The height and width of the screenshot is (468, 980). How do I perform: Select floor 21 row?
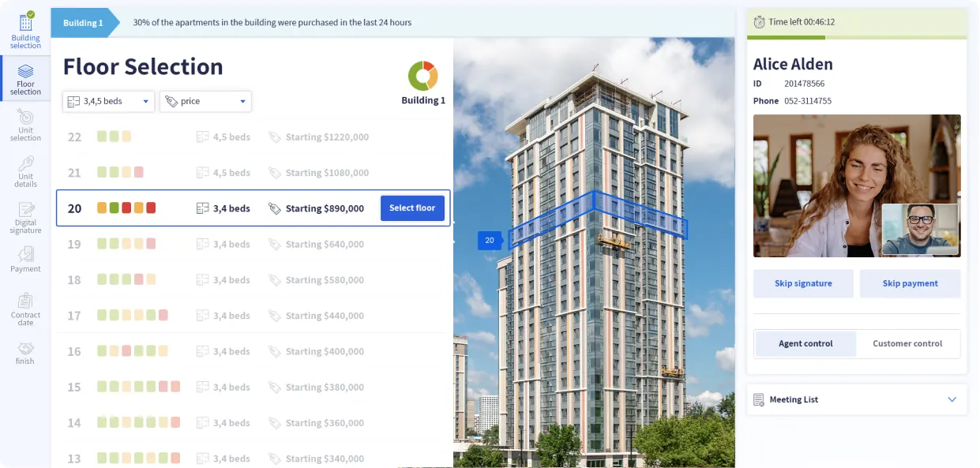point(253,173)
